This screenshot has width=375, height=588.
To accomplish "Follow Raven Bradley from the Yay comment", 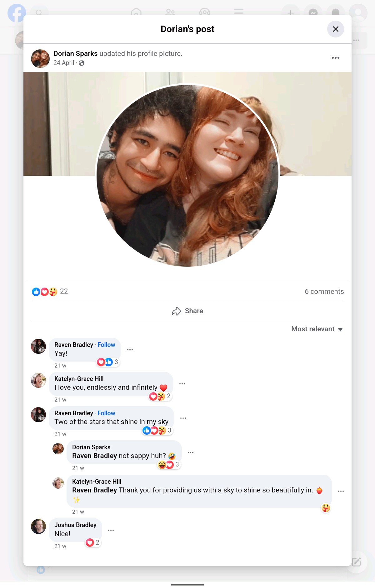I will coord(106,345).
